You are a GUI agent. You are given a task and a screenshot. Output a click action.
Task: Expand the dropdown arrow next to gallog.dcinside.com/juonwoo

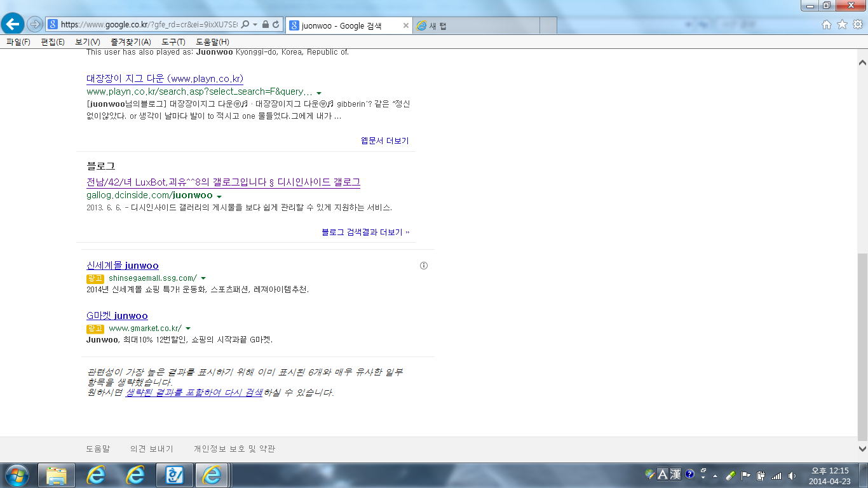(x=219, y=196)
